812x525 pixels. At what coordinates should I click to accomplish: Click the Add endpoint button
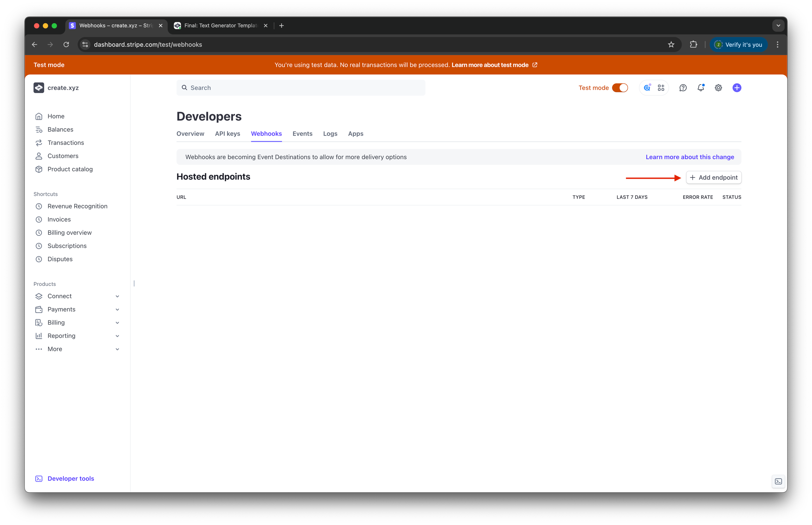coord(714,177)
